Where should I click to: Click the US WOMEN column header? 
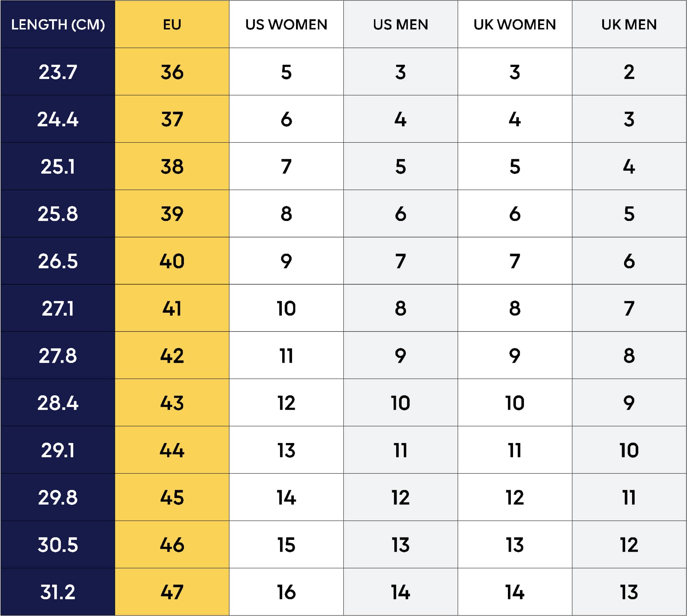pyautogui.click(x=286, y=24)
